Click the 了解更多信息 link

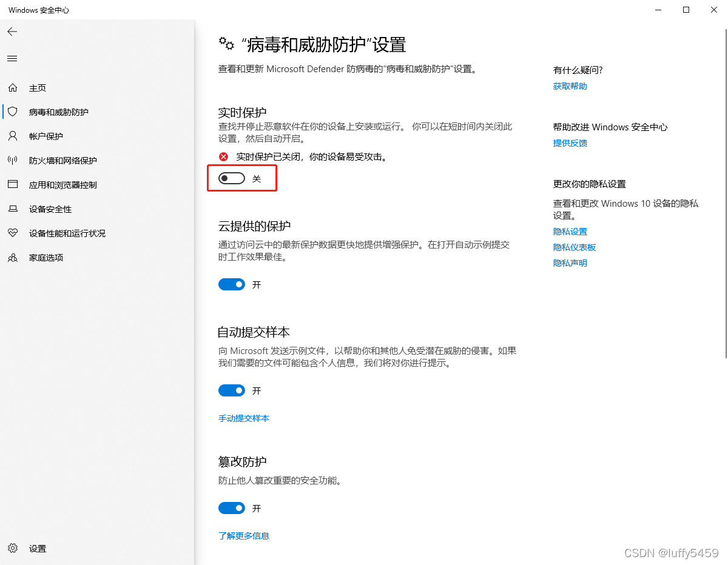click(244, 536)
